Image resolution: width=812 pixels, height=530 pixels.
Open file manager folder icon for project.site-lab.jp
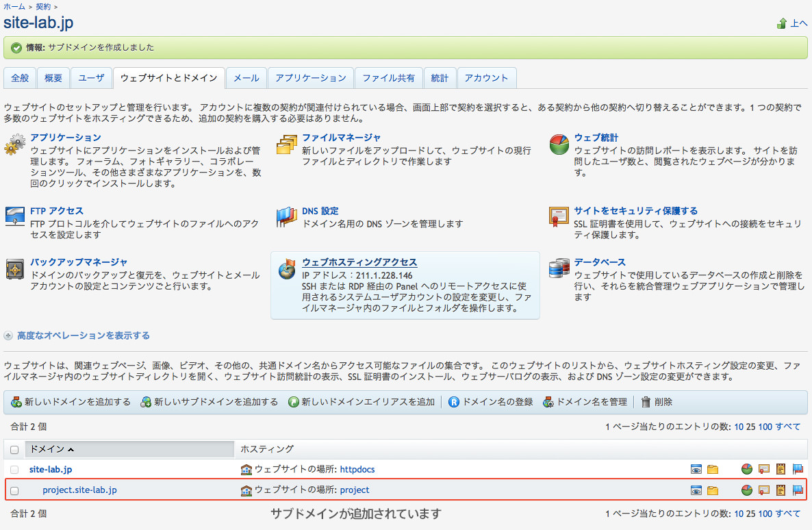[713, 490]
